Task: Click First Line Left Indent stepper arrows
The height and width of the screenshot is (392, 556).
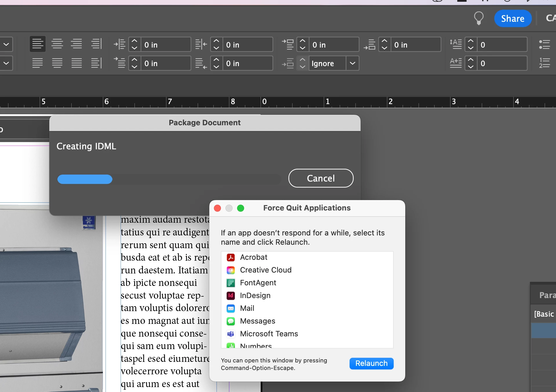Action: pos(135,63)
